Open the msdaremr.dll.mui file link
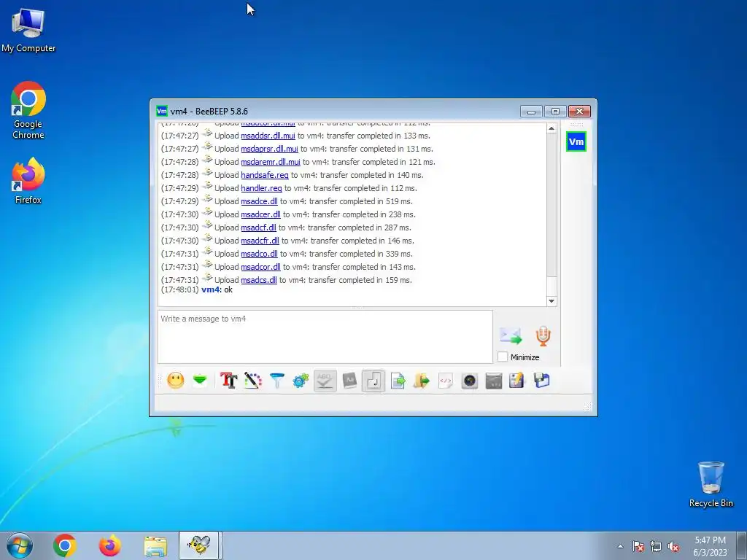The image size is (747, 560). (271, 162)
